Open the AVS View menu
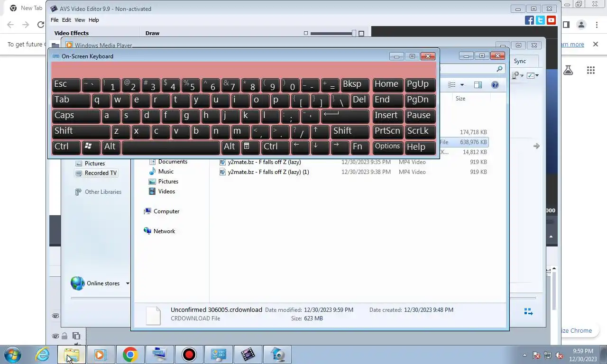 [80, 20]
